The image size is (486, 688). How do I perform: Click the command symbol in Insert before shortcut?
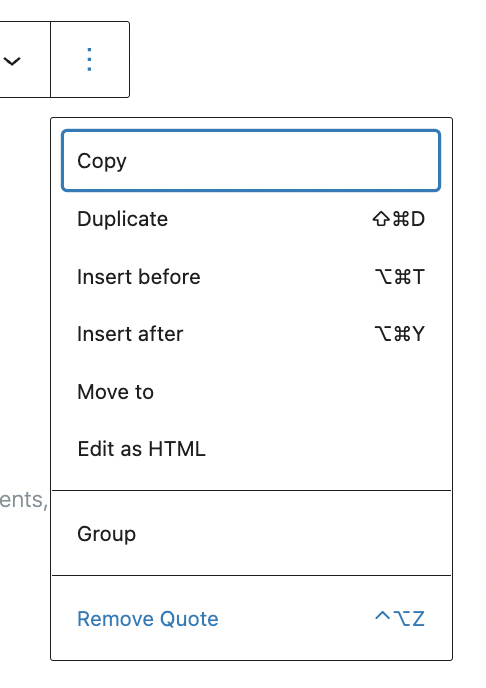(x=402, y=277)
